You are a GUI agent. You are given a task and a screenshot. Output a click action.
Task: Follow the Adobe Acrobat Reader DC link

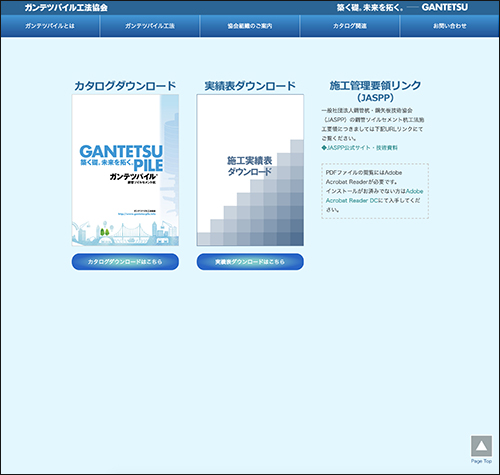(x=374, y=196)
